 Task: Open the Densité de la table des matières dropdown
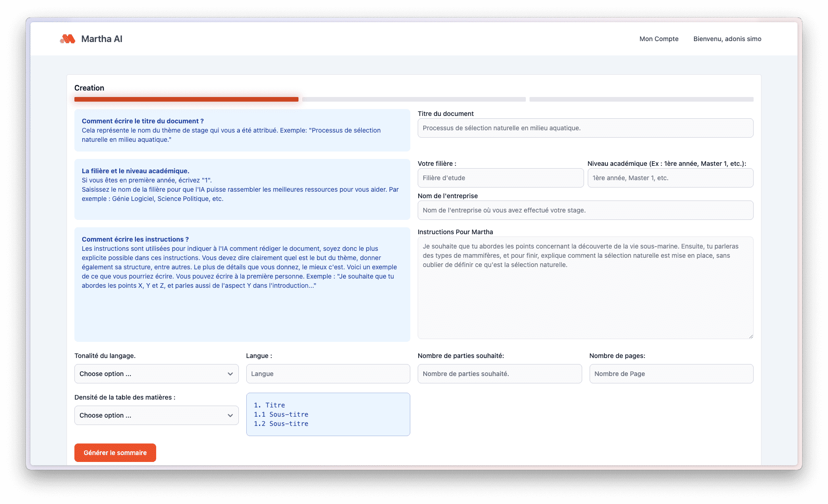(x=156, y=415)
